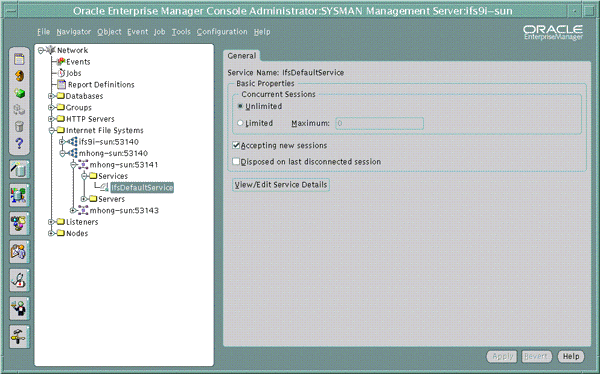This screenshot has height=374, width=600.
Task: Click the Events flag icon in tree
Action: coord(61,62)
